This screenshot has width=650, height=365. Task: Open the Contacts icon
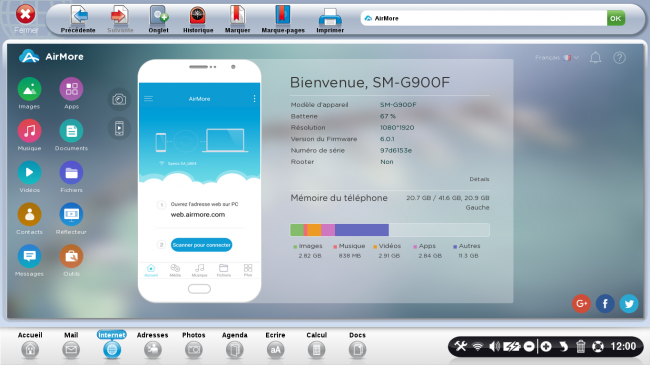pyautogui.click(x=29, y=214)
